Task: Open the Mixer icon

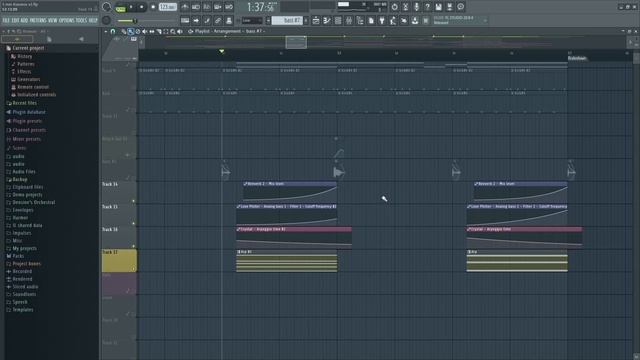Action: click(x=349, y=21)
